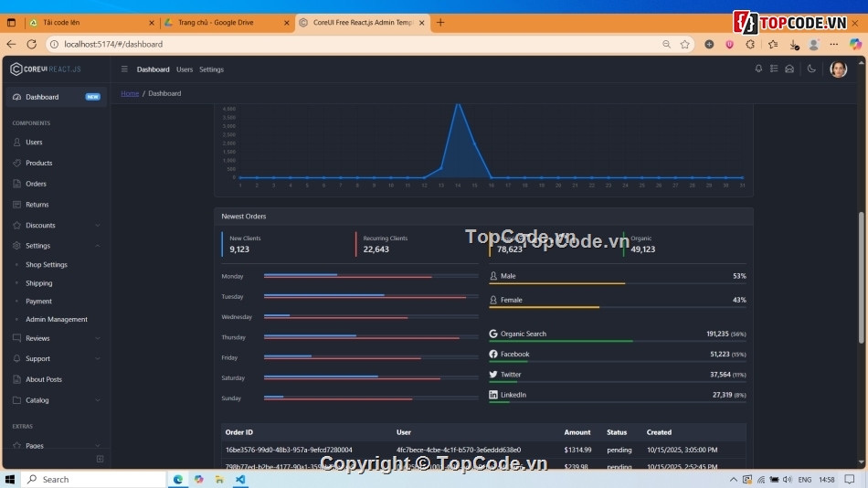Click the notification bell icon in header

(x=758, y=69)
